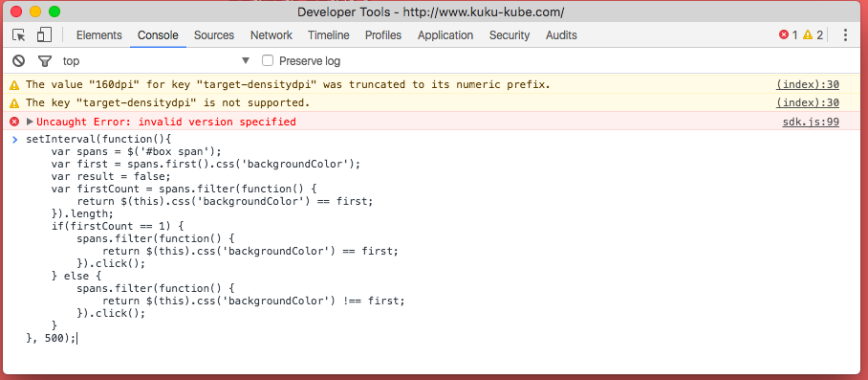Open the Profiles tab

[x=383, y=35]
